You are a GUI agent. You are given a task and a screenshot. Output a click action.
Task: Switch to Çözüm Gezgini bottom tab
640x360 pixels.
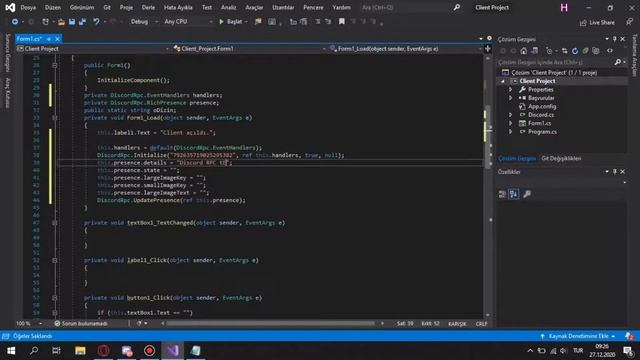(517, 158)
